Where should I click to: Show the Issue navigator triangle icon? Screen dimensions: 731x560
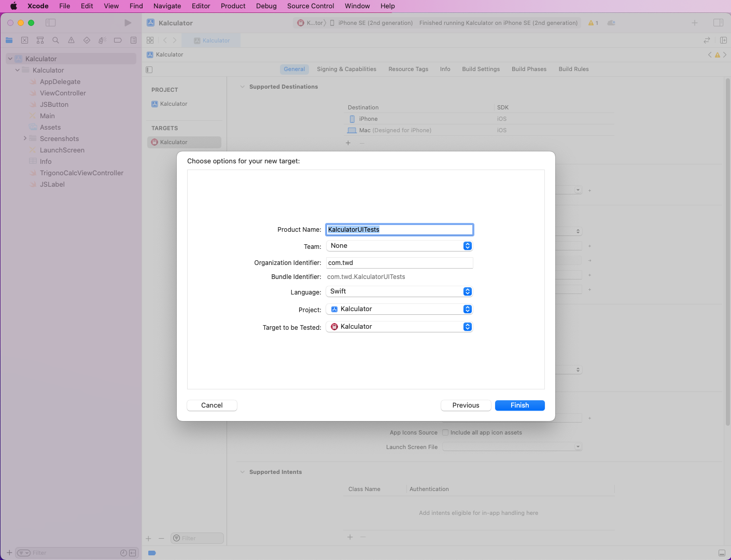coord(71,40)
